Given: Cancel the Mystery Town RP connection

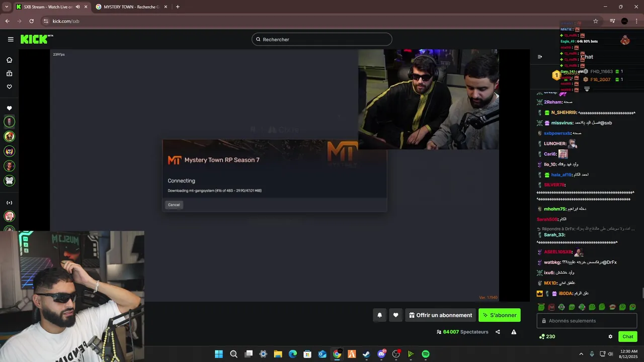Looking at the screenshot, I should click(x=174, y=205).
